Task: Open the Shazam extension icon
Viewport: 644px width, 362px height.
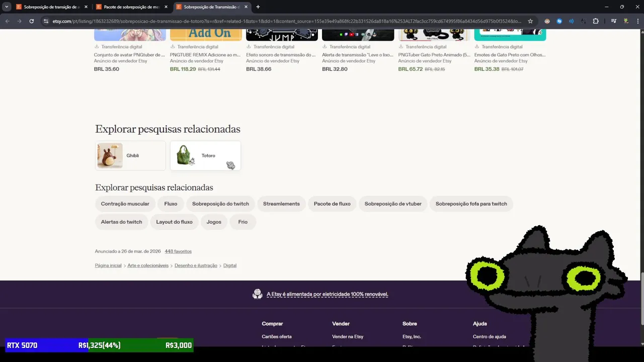Action: [x=559, y=21]
